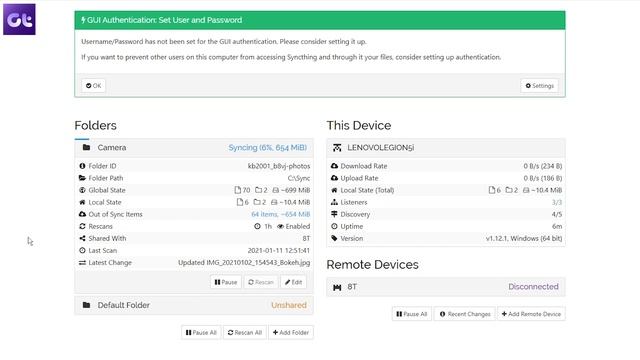Screen dimensions: 640x360
Task: Click the Upload Rate cloud icon
Action: 334,178
